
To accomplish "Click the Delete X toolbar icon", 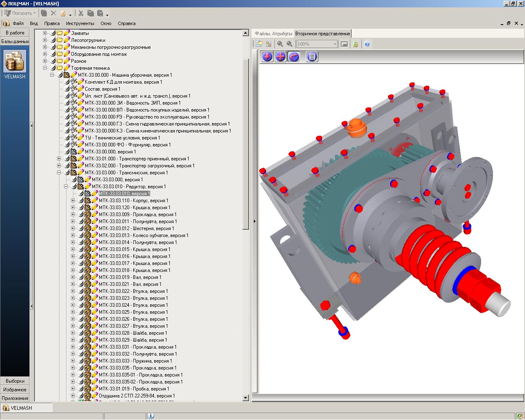I will [x=53, y=13].
